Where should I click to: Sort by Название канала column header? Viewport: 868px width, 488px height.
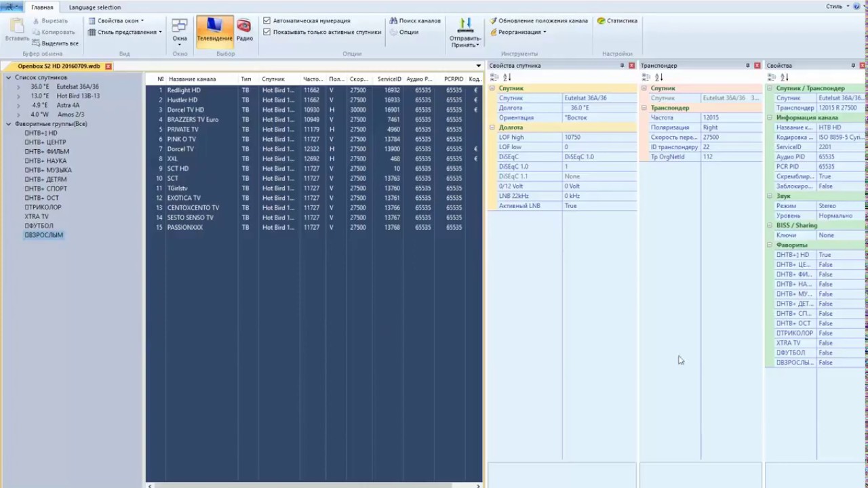click(x=202, y=79)
